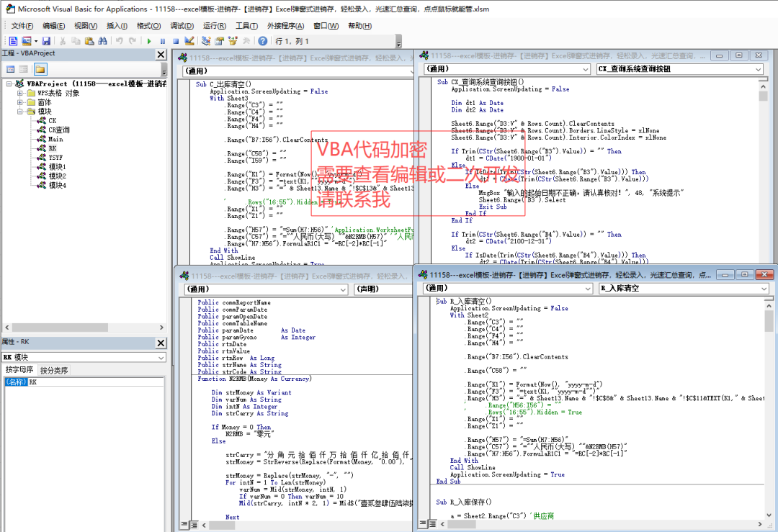Open (通用) object dropdown in C_出库清空 window
This screenshot has width=778, height=532.
pos(298,71)
